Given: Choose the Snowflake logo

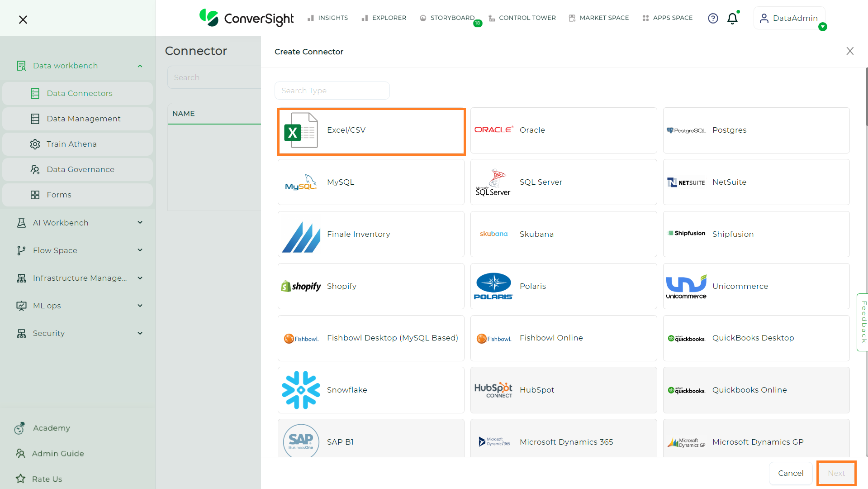Looking at the screenshot, I should click(301, 390).
